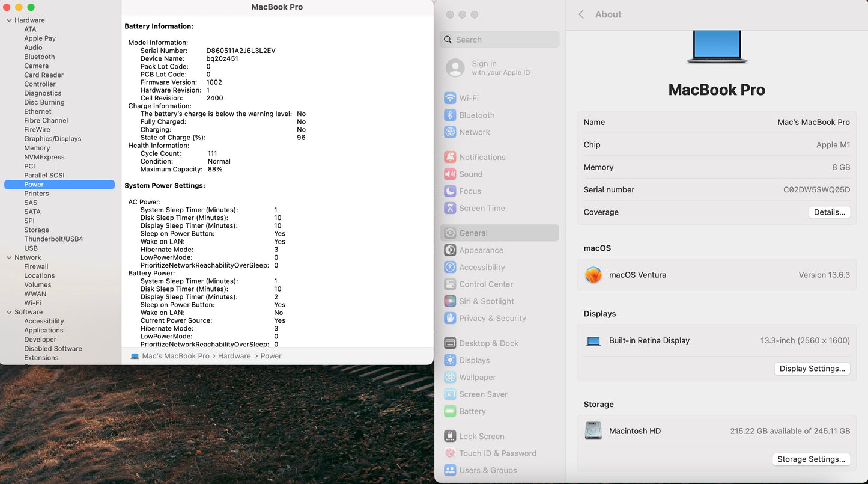Screen dimensions: 868x484
Task: Open the Battery settings icon
Action: pos(449,411)
